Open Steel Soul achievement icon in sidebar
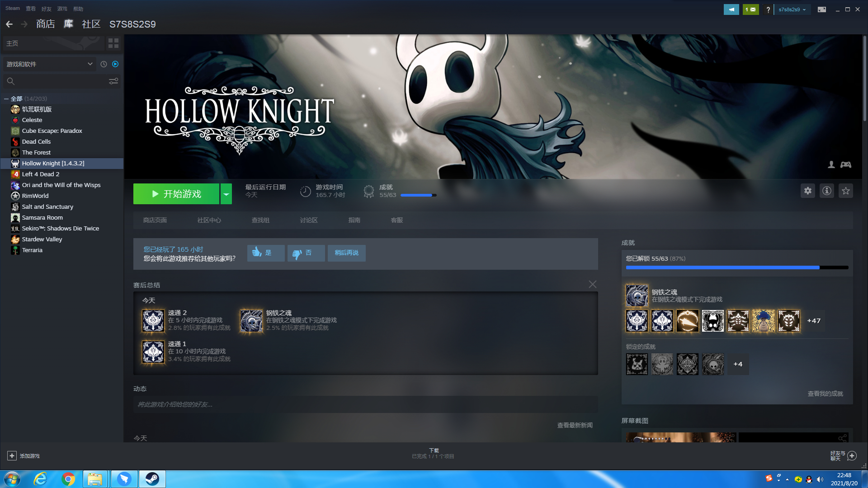This screenshot has width=868, height=488. (x=637, y=296)
